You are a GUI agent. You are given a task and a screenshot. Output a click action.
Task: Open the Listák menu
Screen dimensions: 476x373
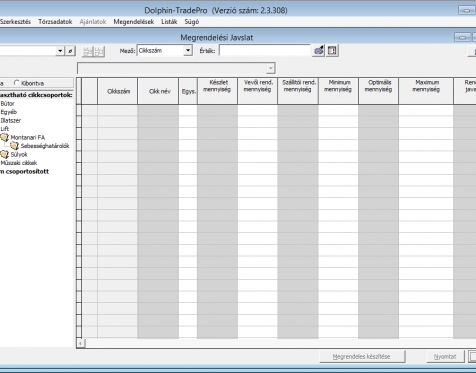(169, 22)
